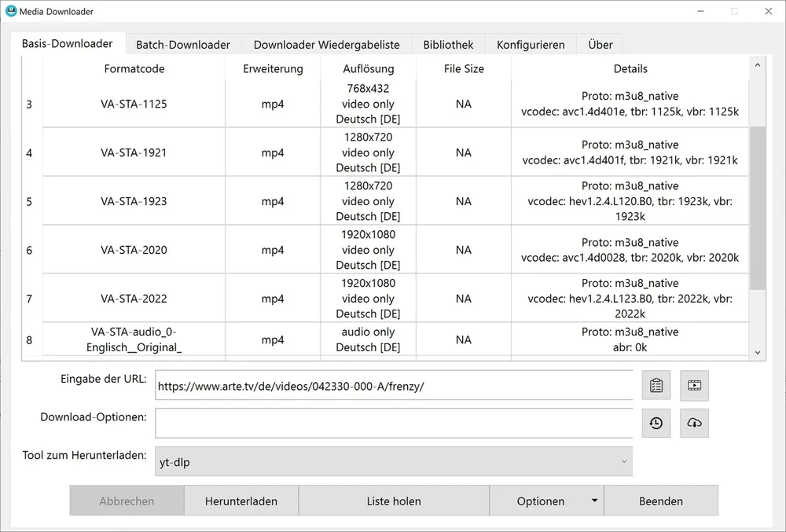Viewport: 786px width, 532px height.
Task: Open the Downloader Wiedergabeliste tab
Action: [326, 45]
